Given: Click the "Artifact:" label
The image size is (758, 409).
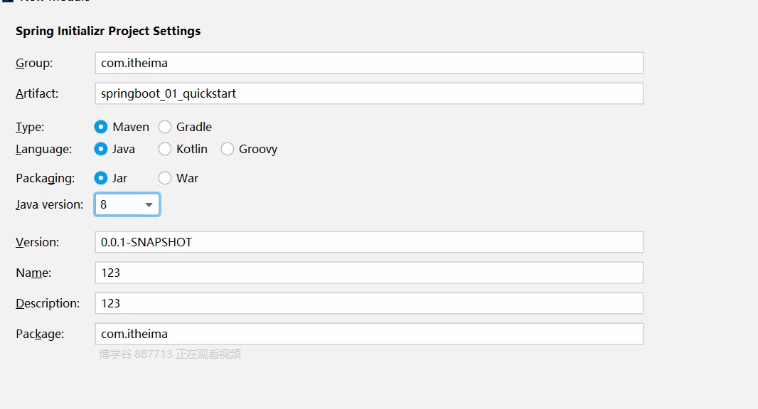Looking at the screenshot, I should tap(37, 93).
